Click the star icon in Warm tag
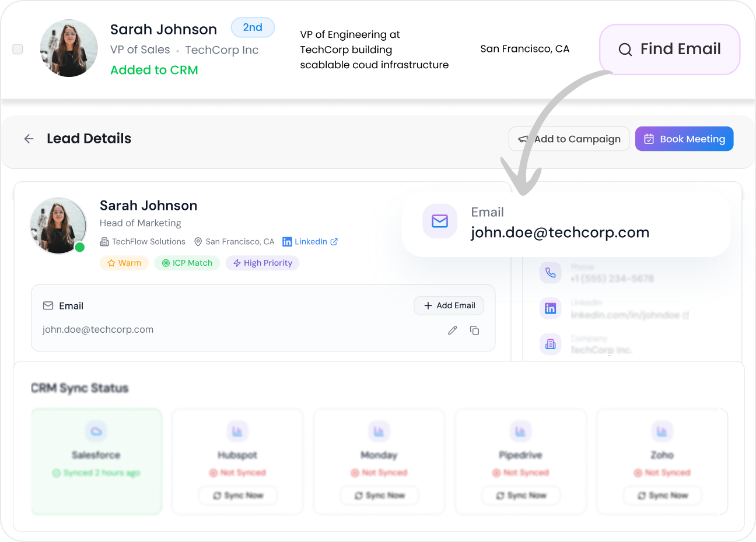 click(111, 263)
